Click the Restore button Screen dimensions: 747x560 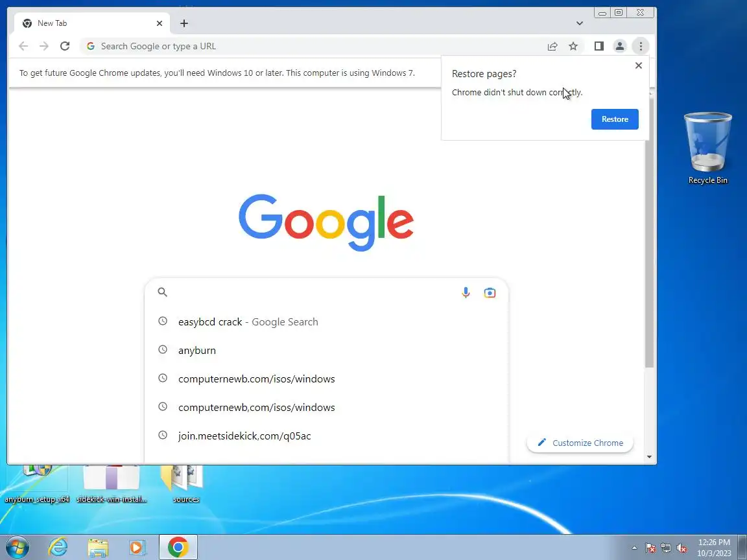(615, 119)
